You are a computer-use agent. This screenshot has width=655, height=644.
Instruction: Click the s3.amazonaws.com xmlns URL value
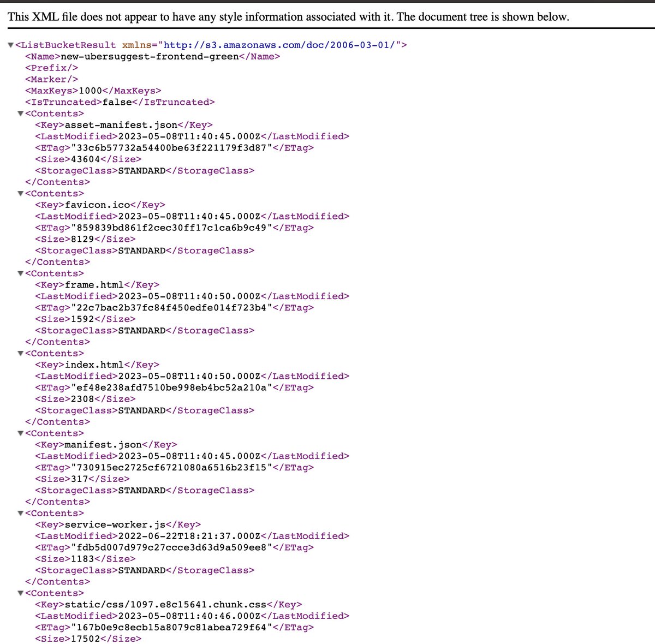click(281, 45)
